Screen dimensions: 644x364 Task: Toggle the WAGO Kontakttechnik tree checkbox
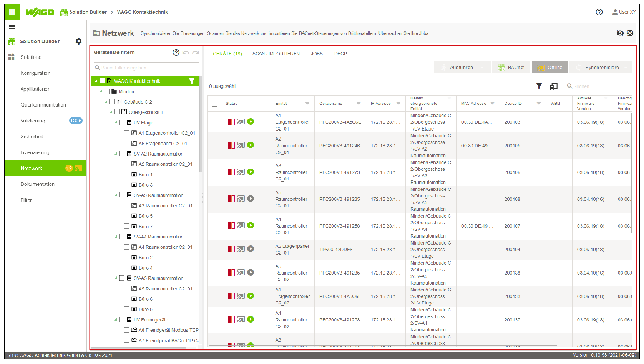pyautogui.click(x=102, y=81)
